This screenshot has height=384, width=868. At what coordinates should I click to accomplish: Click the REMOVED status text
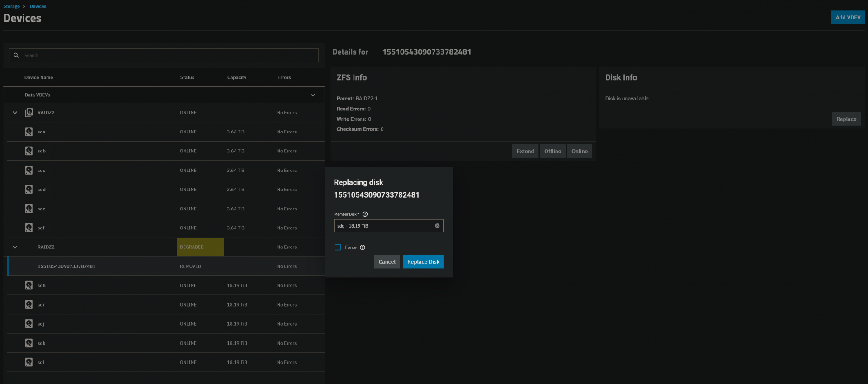(x=190, y=266)
